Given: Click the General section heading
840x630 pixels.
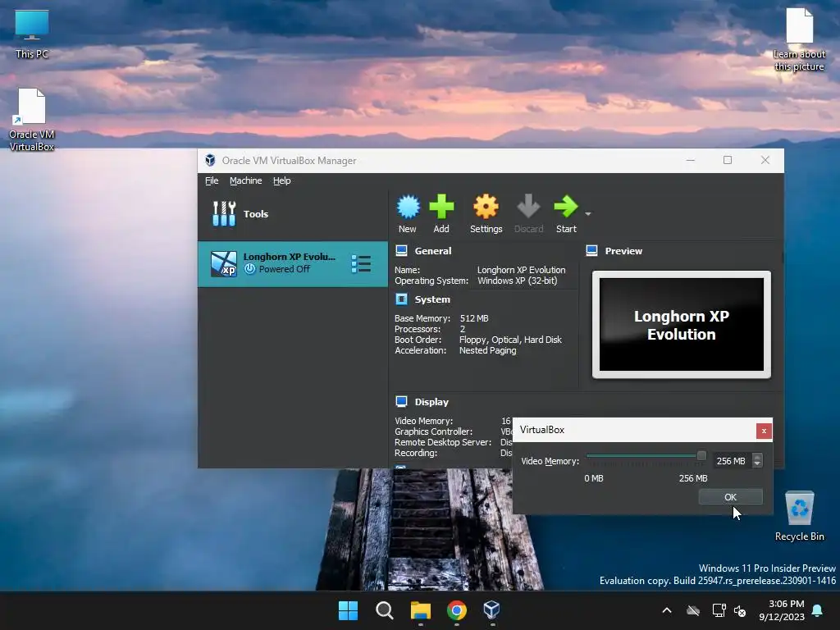Looking at the screenshot, I should point(433,251).
